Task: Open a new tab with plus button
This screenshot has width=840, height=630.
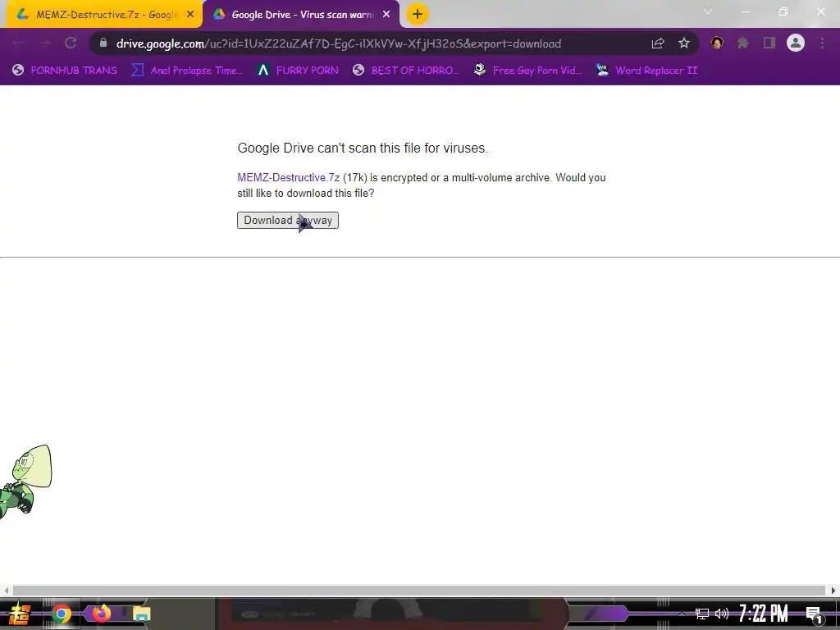Action: [x=418, y=15]
